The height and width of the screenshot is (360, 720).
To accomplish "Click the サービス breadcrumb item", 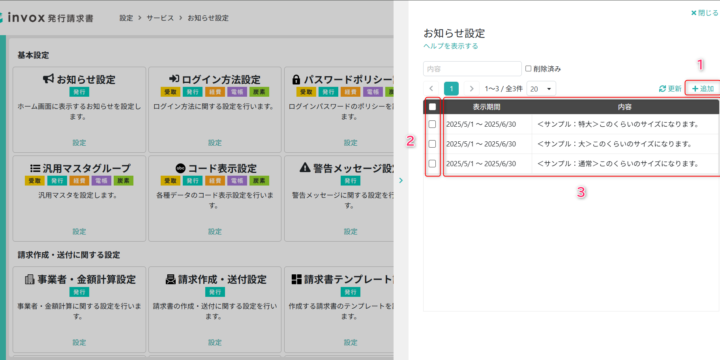I will [160, 18].
